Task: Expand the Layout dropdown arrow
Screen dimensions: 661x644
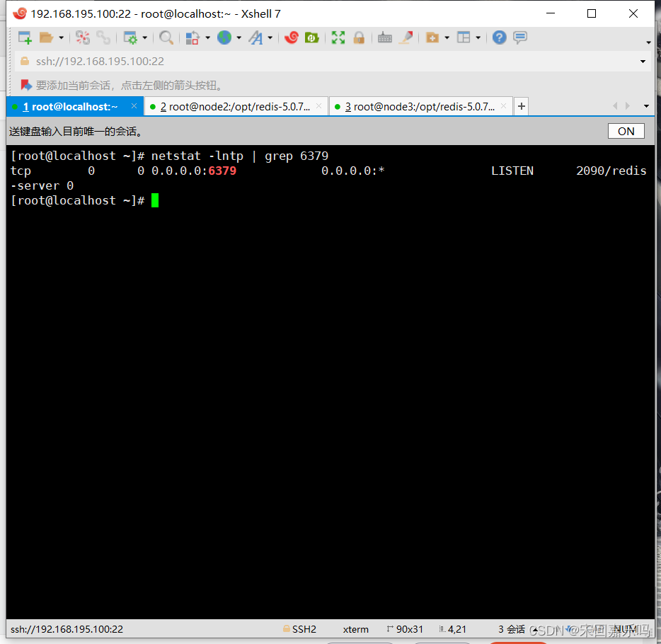Action: (x=478, y=38)
